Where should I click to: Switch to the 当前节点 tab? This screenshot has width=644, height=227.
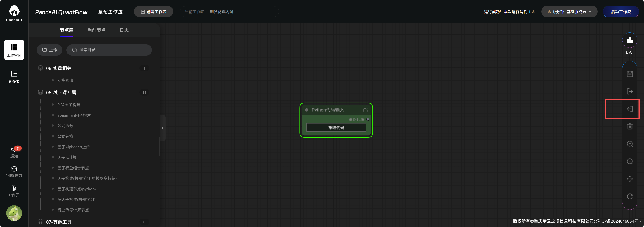click(x=97, y=30)
